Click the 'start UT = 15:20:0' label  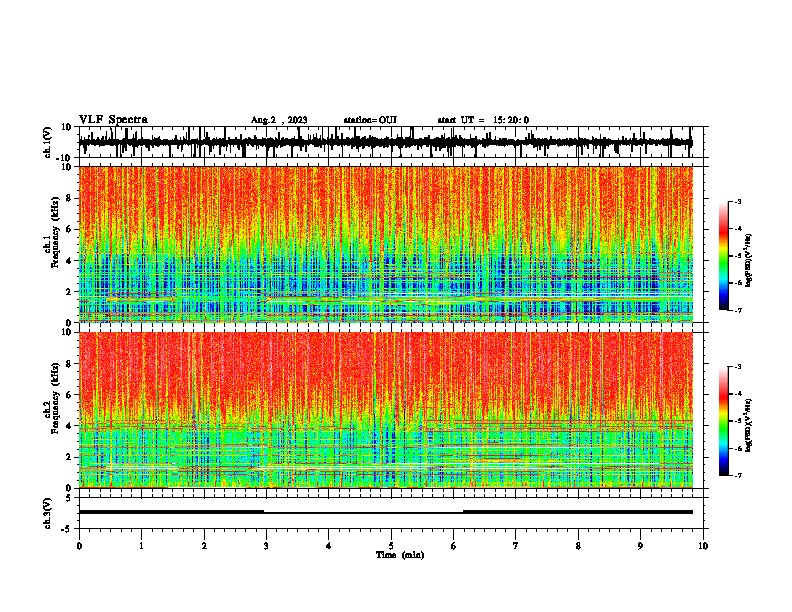[483, 120]
